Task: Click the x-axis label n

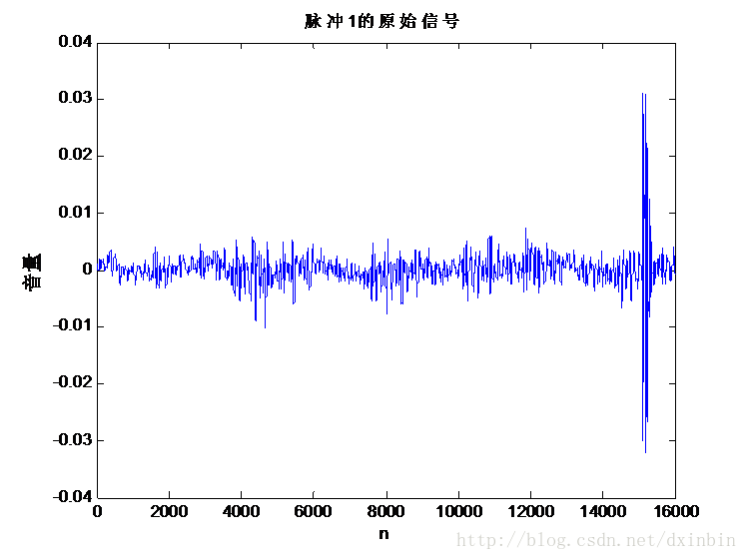Action: (x=383, y=534)
